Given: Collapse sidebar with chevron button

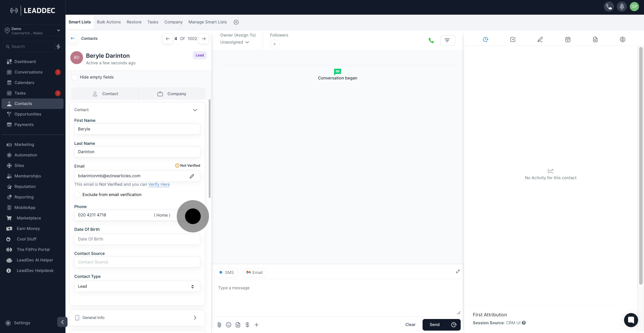Looking at the screenshot, I should 62,322.
